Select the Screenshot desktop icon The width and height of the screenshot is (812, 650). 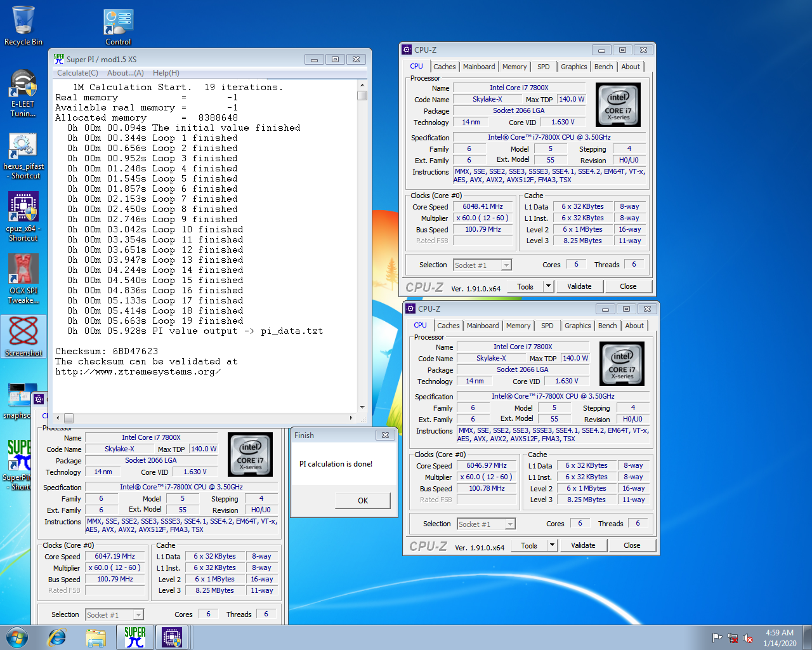click(23, 336)
